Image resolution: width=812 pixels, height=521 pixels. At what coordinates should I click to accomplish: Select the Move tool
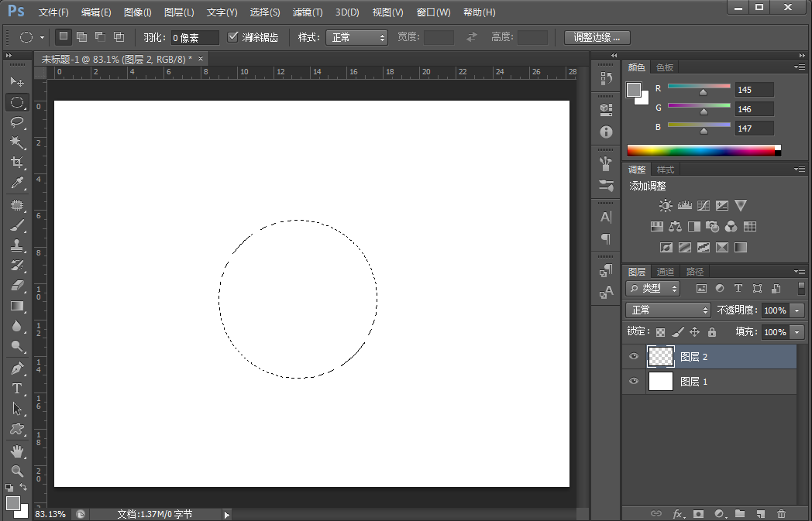pos(17,81)
